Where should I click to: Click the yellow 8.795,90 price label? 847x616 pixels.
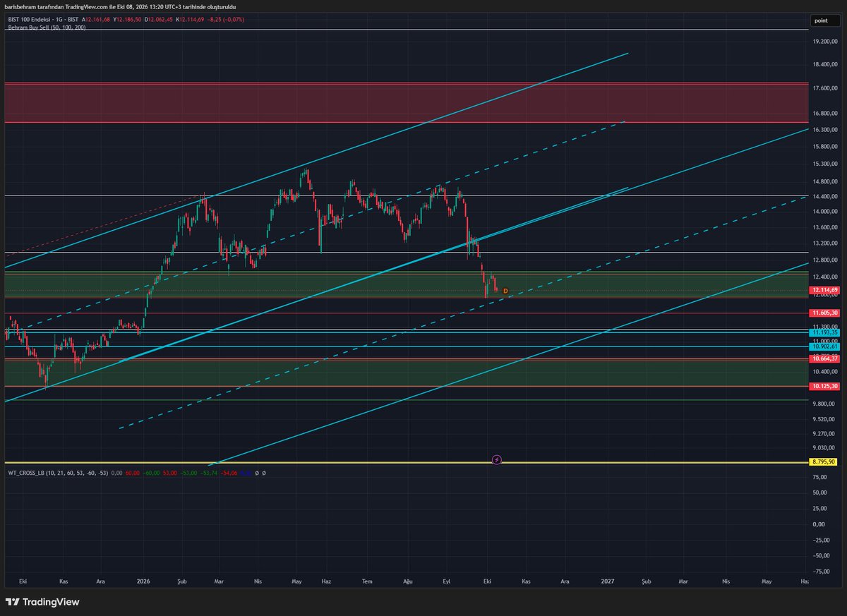pos(824,461)
